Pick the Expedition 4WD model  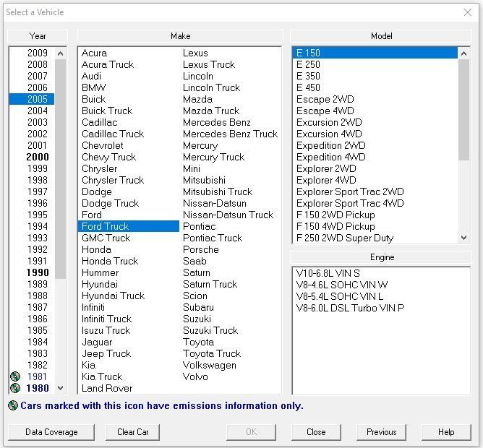(x=331, y=157)
